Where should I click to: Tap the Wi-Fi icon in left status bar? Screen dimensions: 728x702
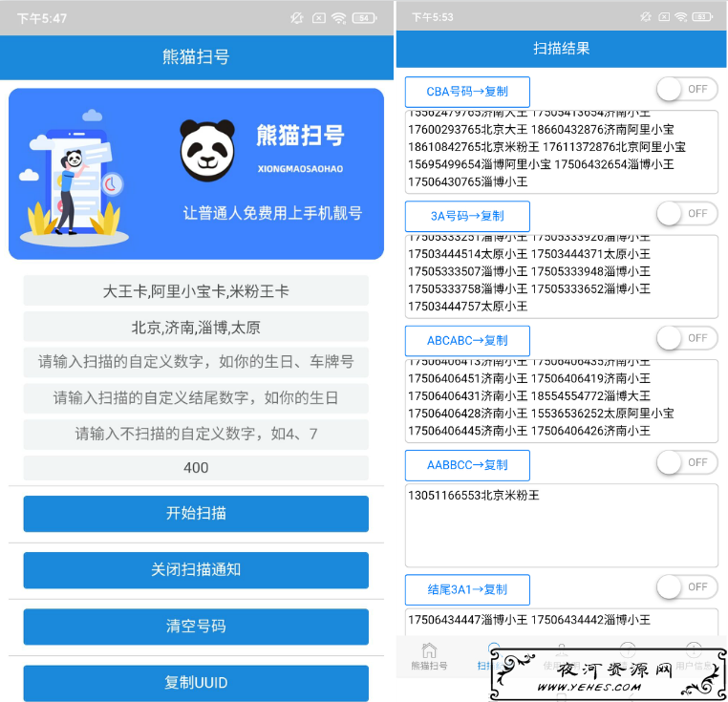(339, 18)
